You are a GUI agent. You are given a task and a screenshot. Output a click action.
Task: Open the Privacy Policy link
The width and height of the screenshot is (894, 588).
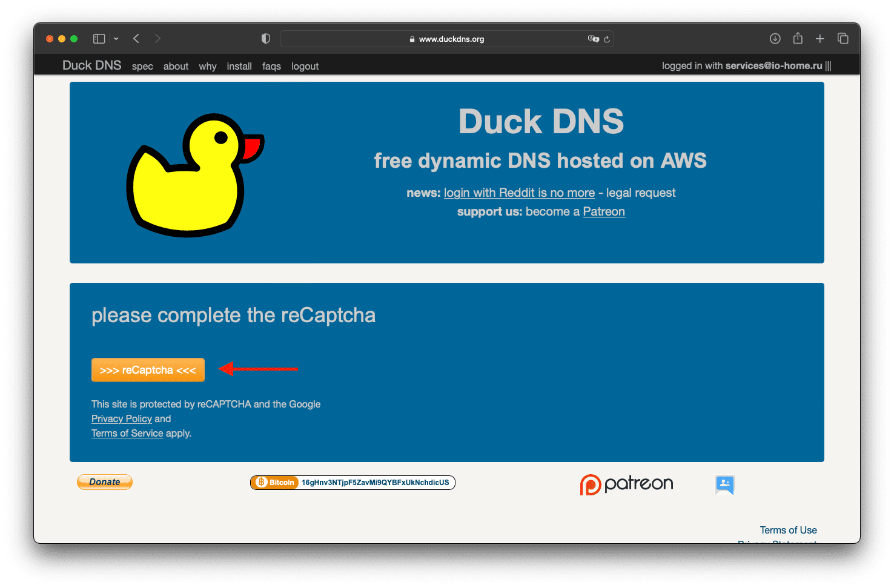click(122, 418)
